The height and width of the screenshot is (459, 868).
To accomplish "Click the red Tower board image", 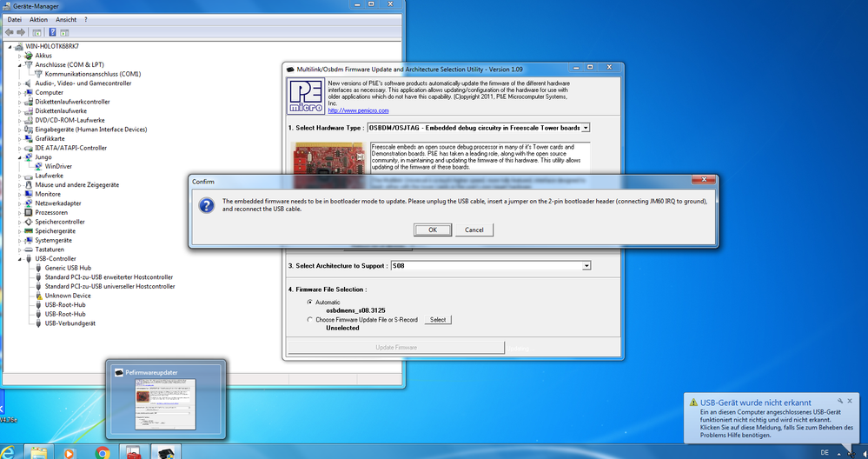I will pyautogui.click(x=330, y=156).
